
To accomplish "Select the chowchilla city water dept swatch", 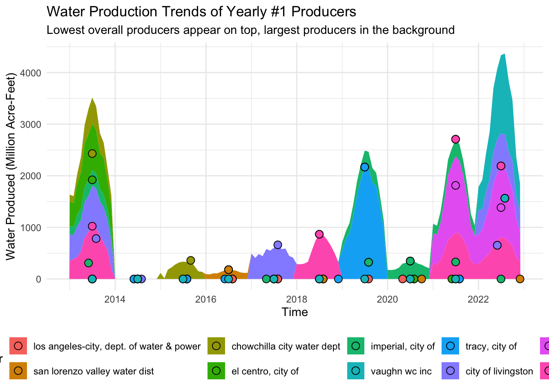I will 216,346.
